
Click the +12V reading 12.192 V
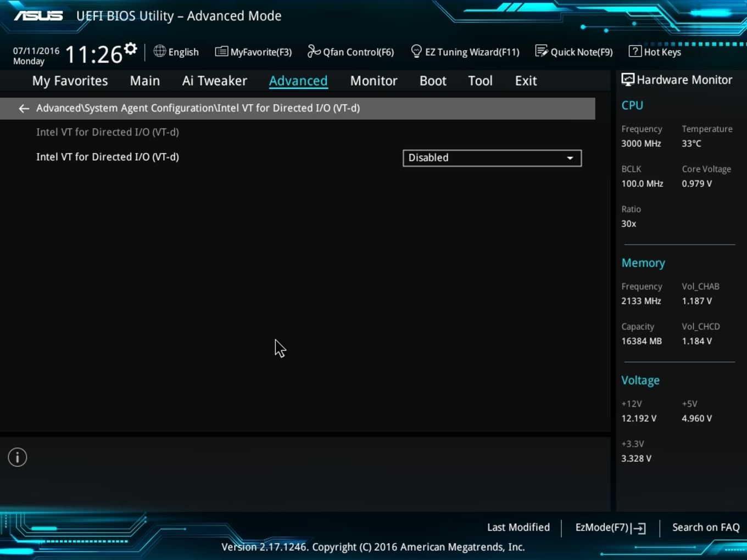tap(639, 419)
